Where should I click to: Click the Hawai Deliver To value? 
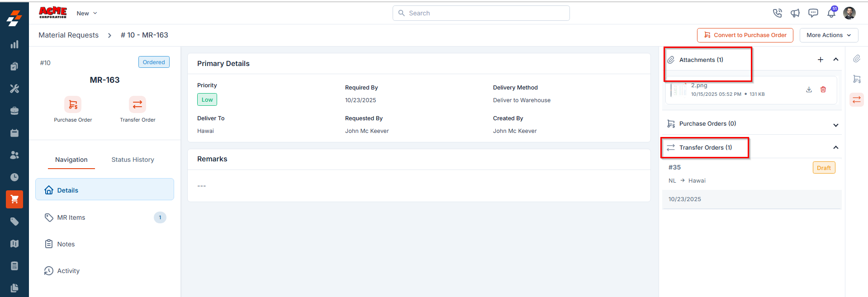click(x=205, y=131)
